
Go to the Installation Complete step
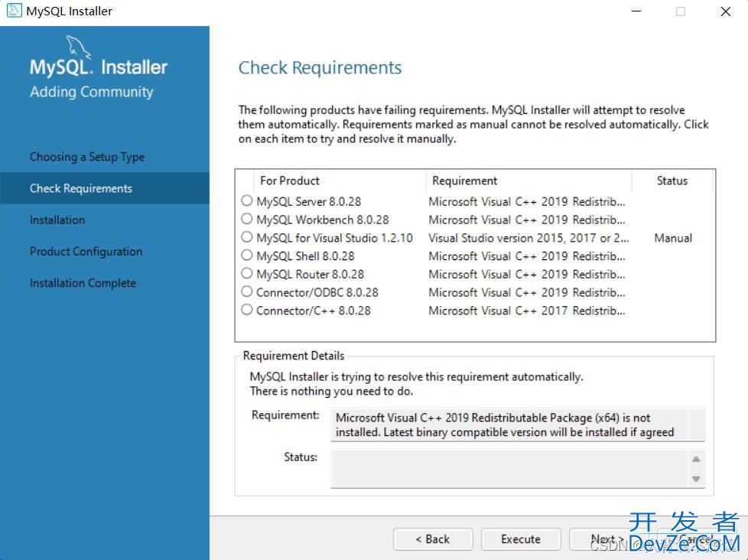tap(83, 283)
